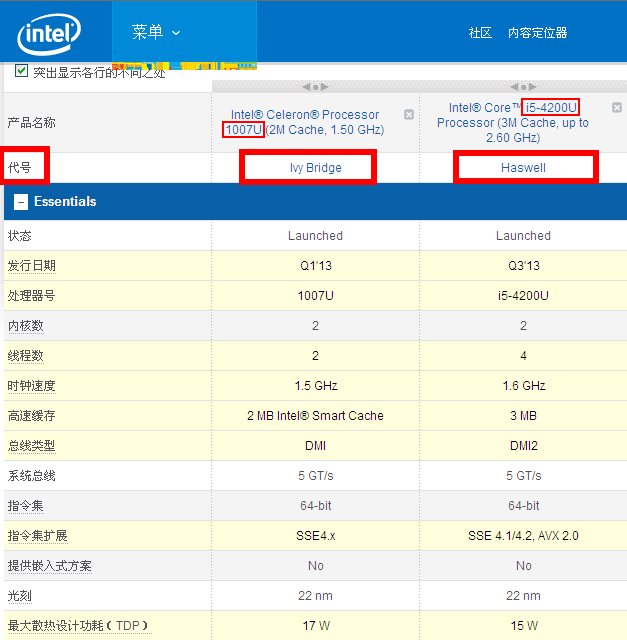Select the thread count value 4

(523, 356)
